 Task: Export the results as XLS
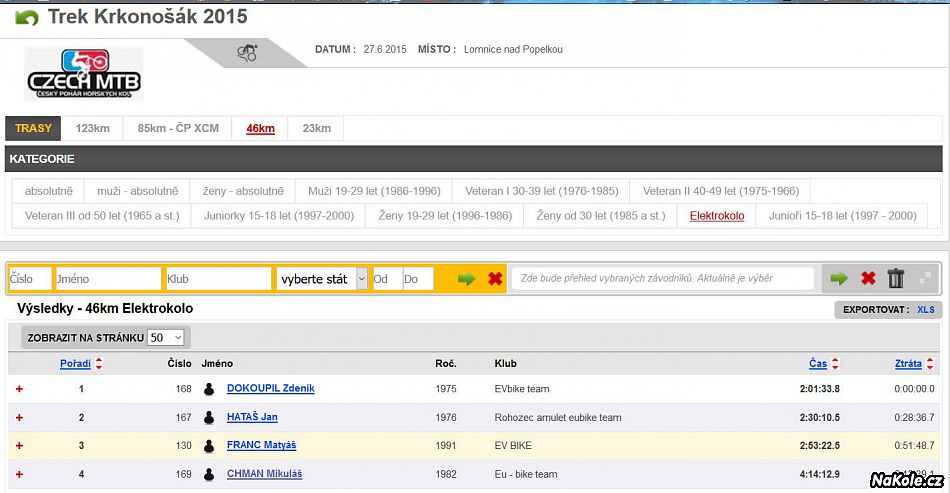click(x=926, y=310)
